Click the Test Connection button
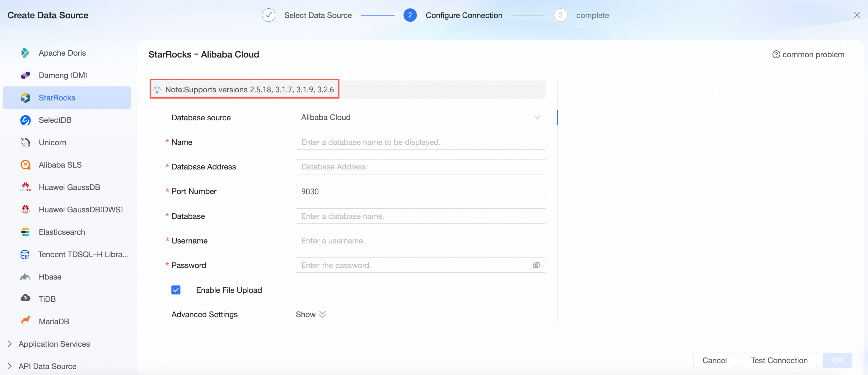The image size is (868, 375). click(779, 360)
